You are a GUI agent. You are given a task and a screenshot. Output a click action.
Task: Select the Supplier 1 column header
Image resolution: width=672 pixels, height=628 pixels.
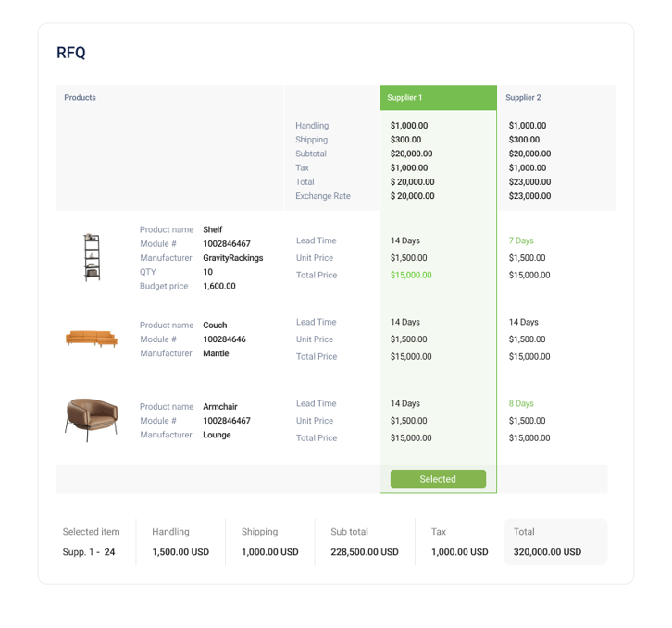point(438,98)
